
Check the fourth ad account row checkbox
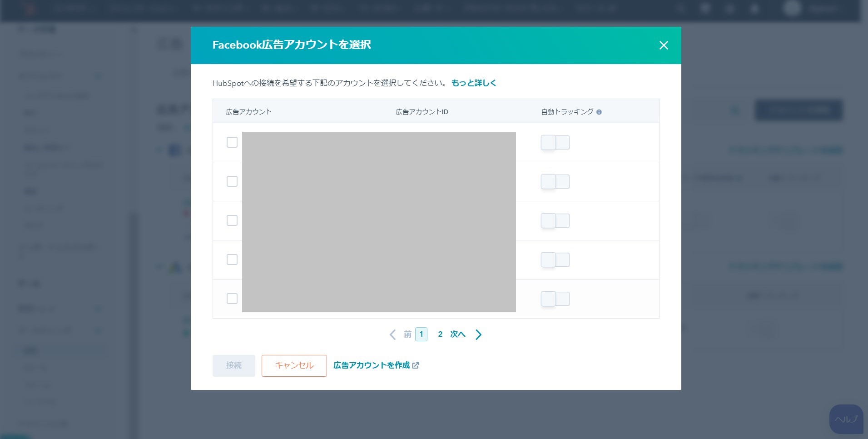point(232,259)
